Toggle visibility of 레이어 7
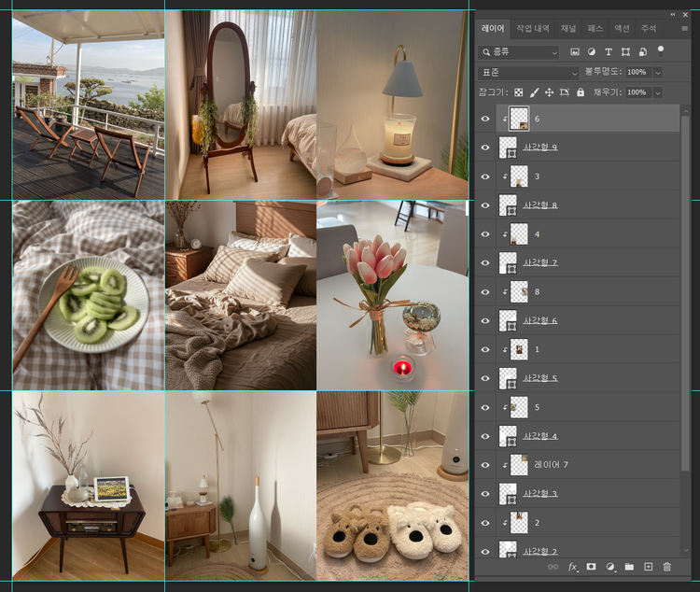700x592 pixels. (485, 465)
